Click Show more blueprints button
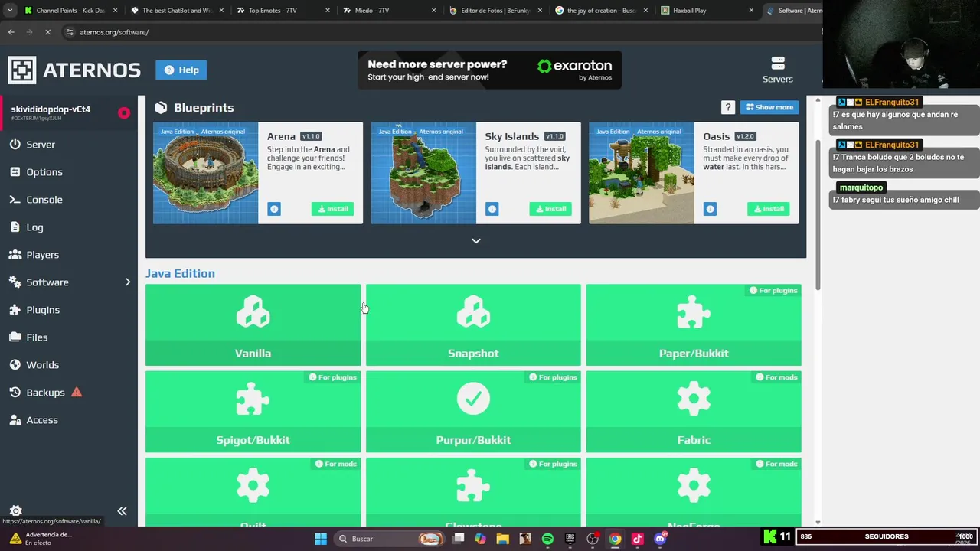The image size is (980, 551). [x=769, y=107]
